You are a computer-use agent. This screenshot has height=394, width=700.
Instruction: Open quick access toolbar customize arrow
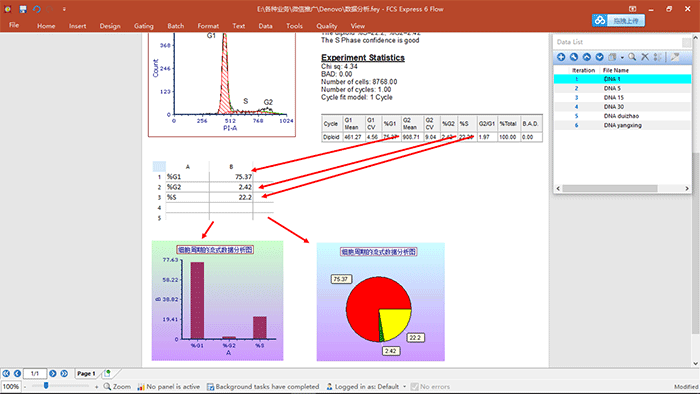64,9
